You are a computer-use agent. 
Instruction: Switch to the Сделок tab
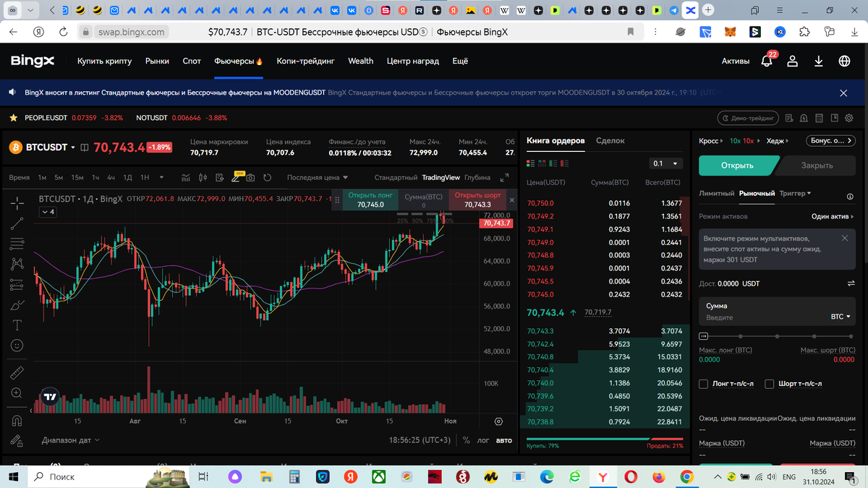[610, 141]
